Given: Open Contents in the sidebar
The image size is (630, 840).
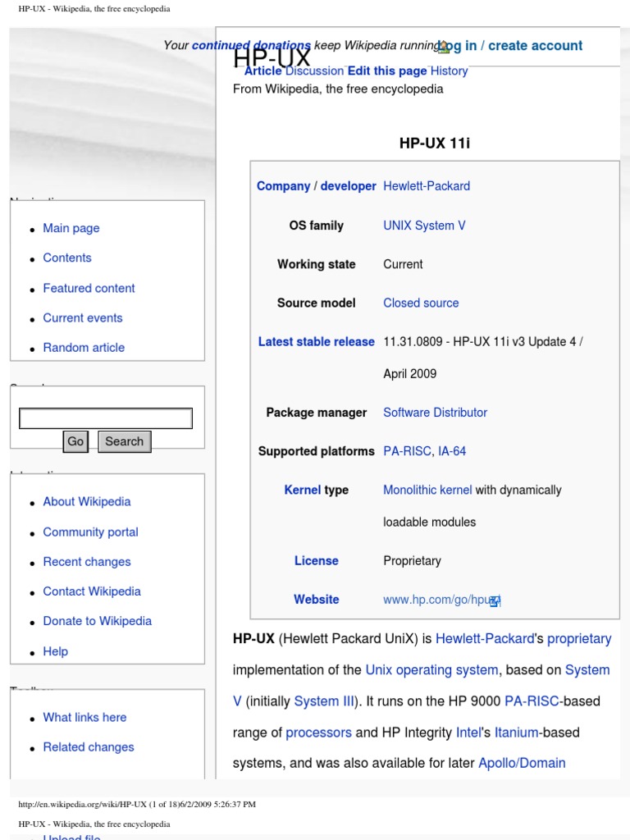Looking at the screenshot, I should [67, 258].
